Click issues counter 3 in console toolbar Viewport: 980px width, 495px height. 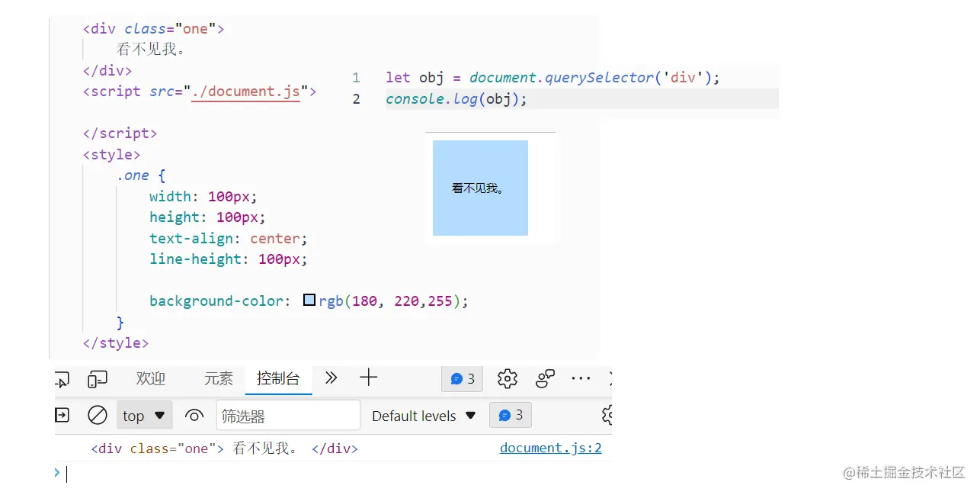point(511,415)
